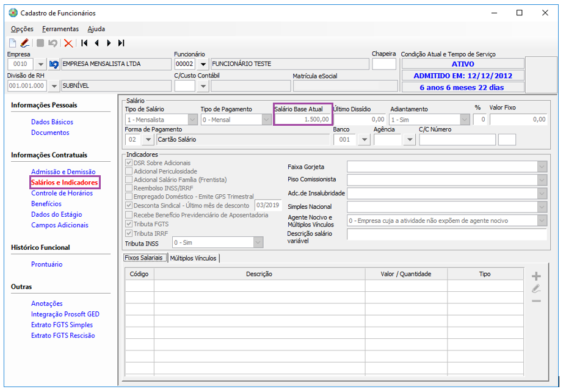Open the Ajuda menu
Image resolution: width=566 pixels, height=392 pixels.
pos(96,29)
